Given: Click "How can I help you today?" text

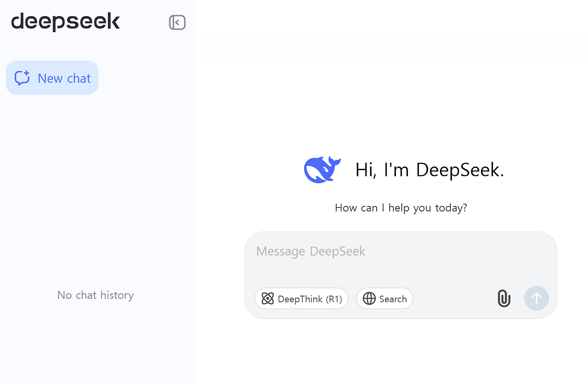Looking at the screenshot, I should pos(401,208).
